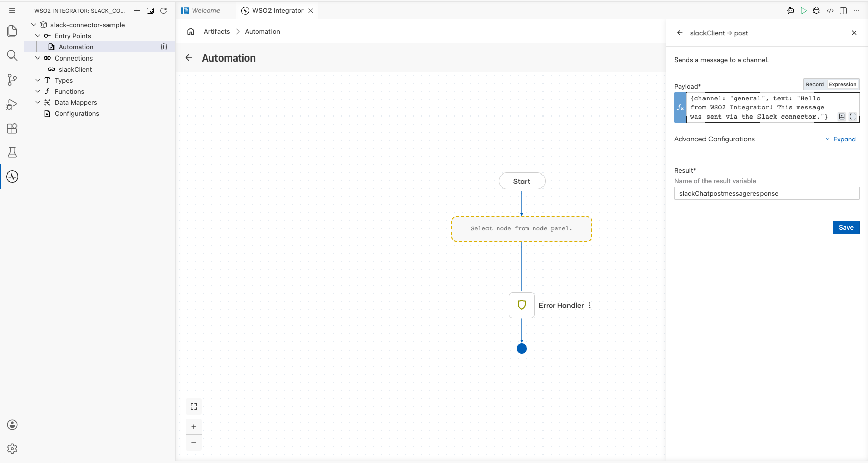Select the WSO2 Integrator activity bar icon

[12, 177]
